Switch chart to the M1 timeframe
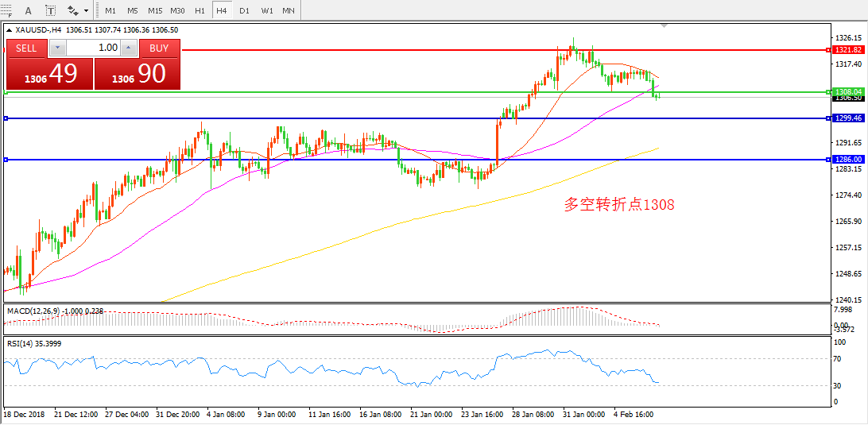The width and height of the screenshot is (868, 425). [x=110, y=10]
